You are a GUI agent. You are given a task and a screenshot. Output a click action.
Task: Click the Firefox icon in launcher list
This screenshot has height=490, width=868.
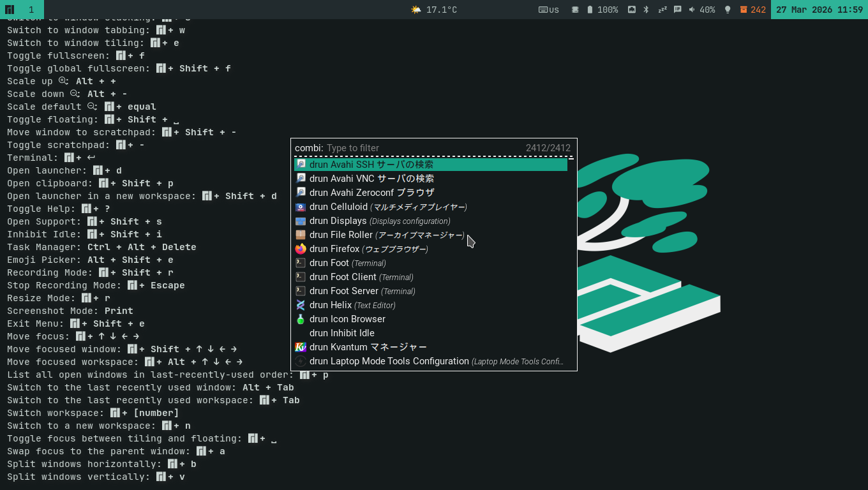tap(301, 249)
